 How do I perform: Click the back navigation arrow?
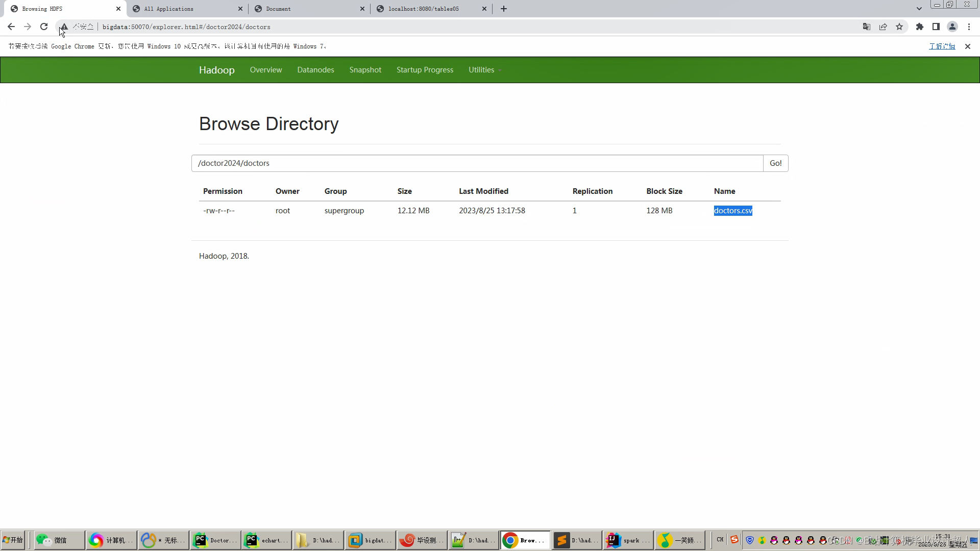pyautogui.click(x=11, y=27)
